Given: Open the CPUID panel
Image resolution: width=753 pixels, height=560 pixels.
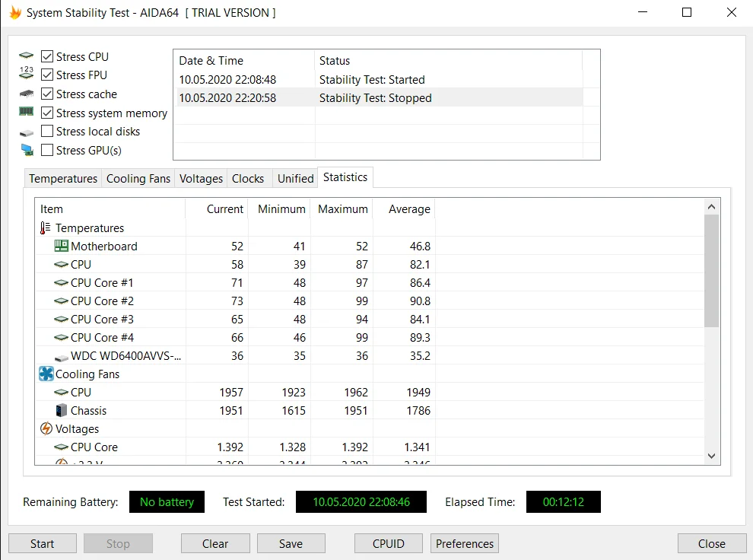Looking at the screenshot, I should (x=389, y=543).
